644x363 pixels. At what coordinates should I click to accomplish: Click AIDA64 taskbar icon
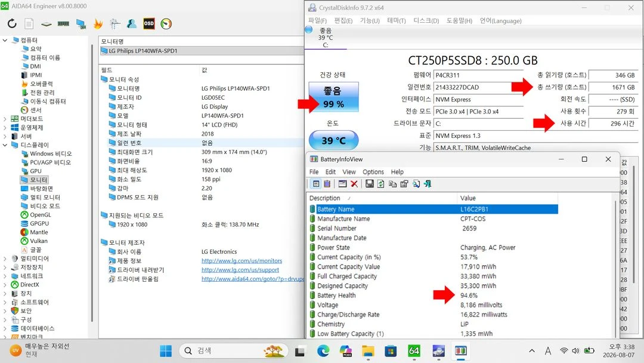[x=414, y=350]
